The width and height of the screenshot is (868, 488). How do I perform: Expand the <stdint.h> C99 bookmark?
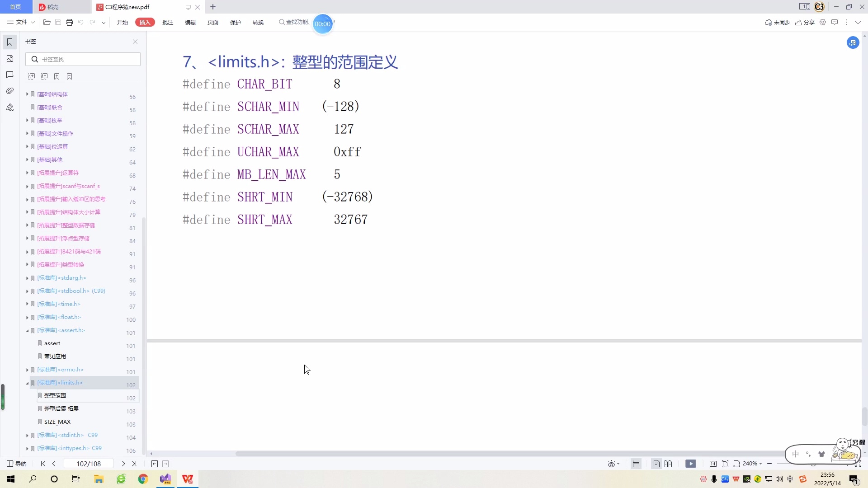click(27, 436)
